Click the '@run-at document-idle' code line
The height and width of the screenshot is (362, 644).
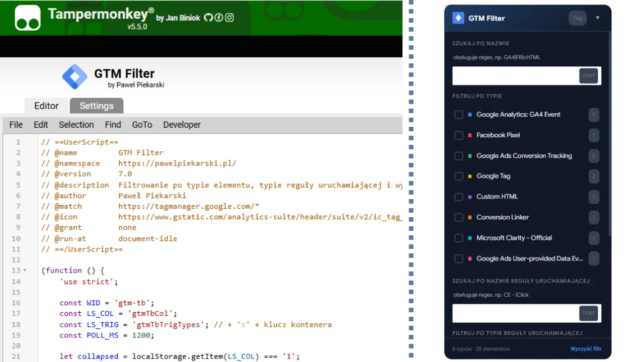coord(109,238)
